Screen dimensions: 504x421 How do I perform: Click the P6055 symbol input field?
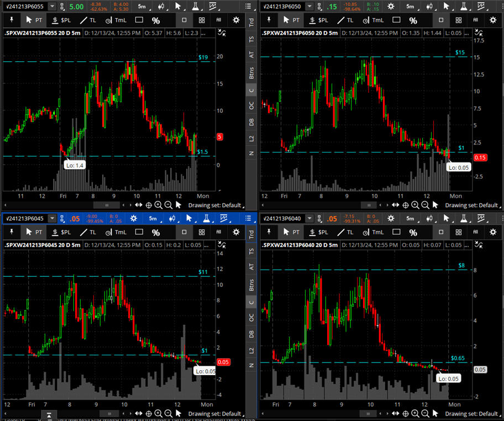click(27, 7)
